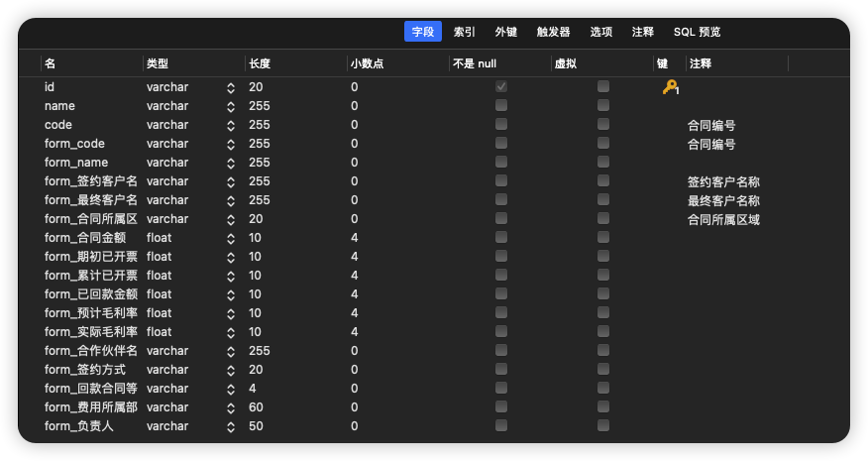Click the 合同所属区域 comment cell
The height and width of the screenshot is (461, 868).
(x=723, y=219)
